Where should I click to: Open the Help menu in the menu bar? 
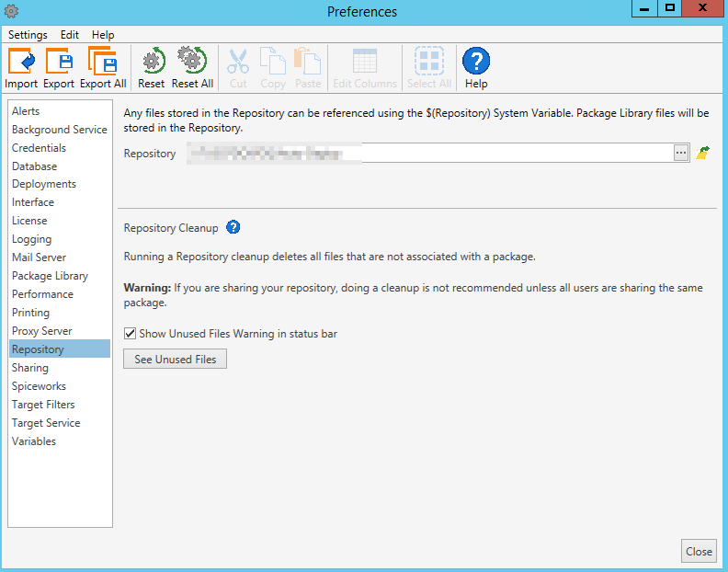[103, 35]
